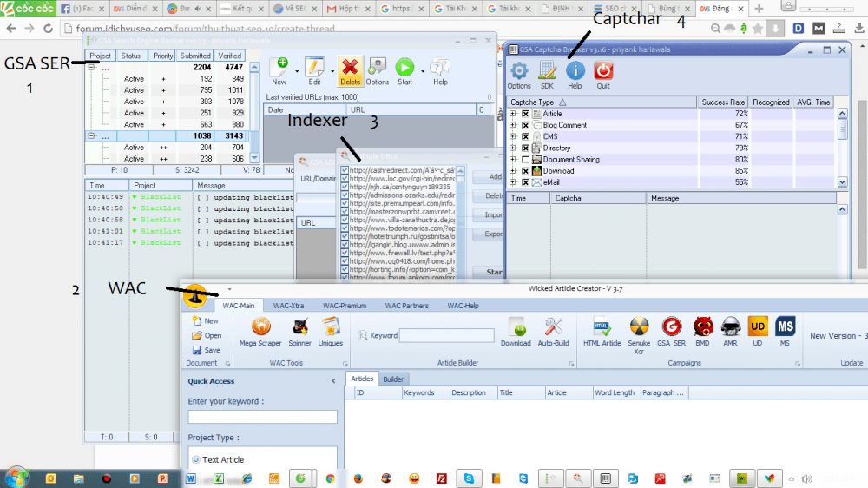Expand the Blog Comment tree node

tap(513, 125)
